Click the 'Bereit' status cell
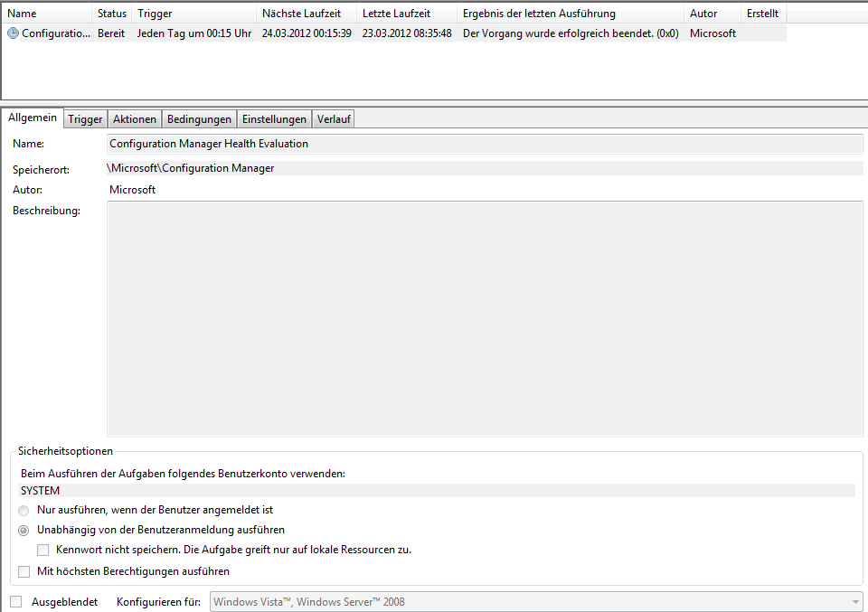This screenshot has height=612, width=868. [x=111, y=33]
